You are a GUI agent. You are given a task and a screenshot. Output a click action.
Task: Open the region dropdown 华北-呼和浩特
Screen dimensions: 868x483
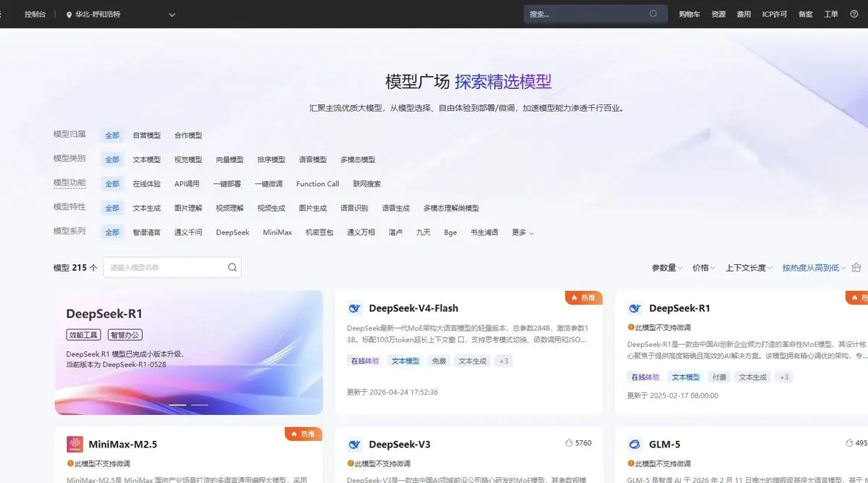(121, 14)
